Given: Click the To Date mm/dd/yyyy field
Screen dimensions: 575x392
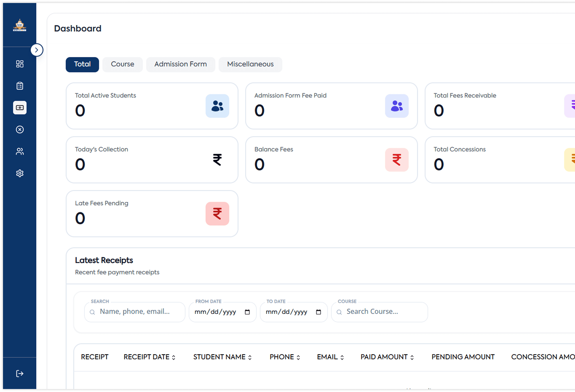Looking at the screenshot, I should click(294, 312).
